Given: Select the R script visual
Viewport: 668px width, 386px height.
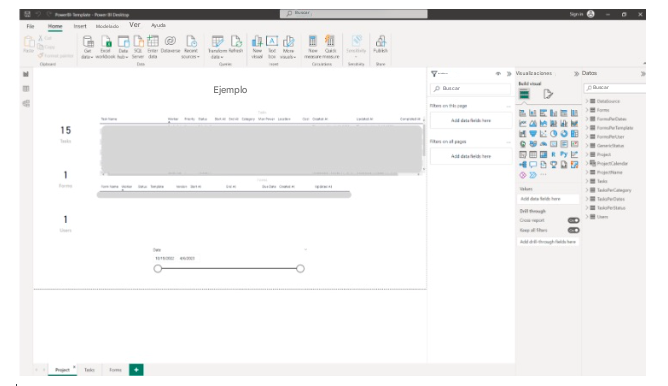Looking at the screenshot, I should (x=553, y=154).
